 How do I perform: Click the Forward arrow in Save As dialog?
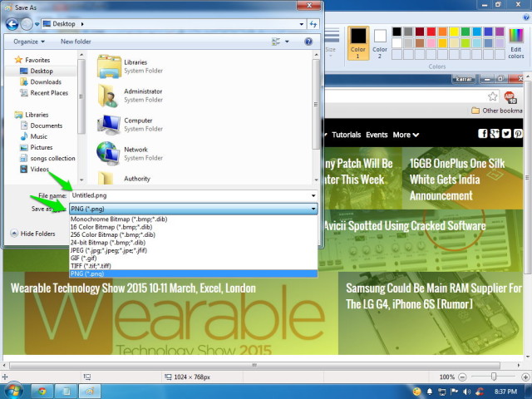[27, 24]
